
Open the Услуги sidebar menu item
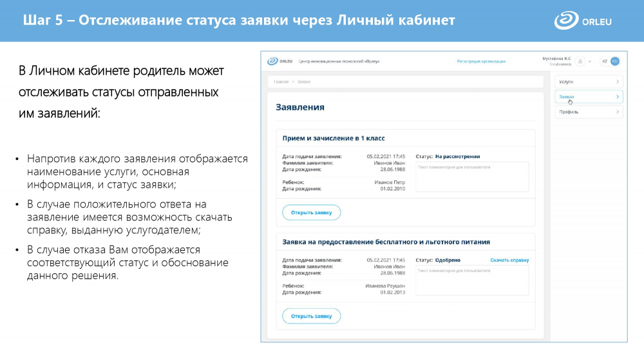[589, 82]
